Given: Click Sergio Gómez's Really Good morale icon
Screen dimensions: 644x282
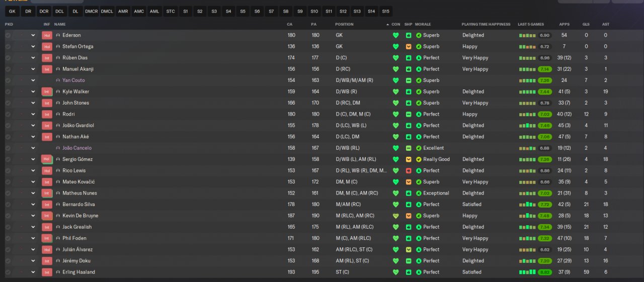Looking at the screenshot, I should [419, 159].
